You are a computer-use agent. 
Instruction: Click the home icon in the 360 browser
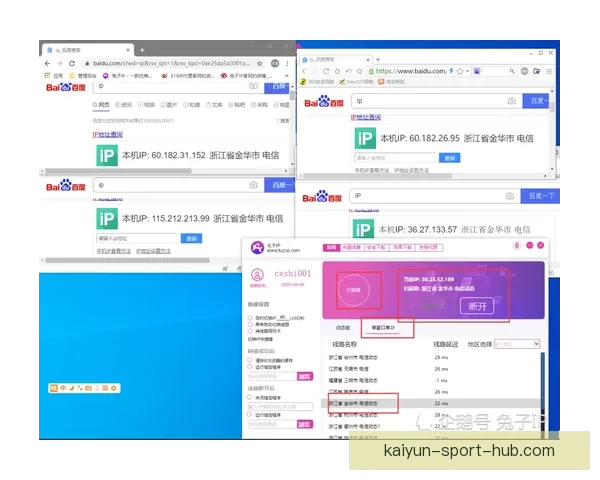(337, 71)
